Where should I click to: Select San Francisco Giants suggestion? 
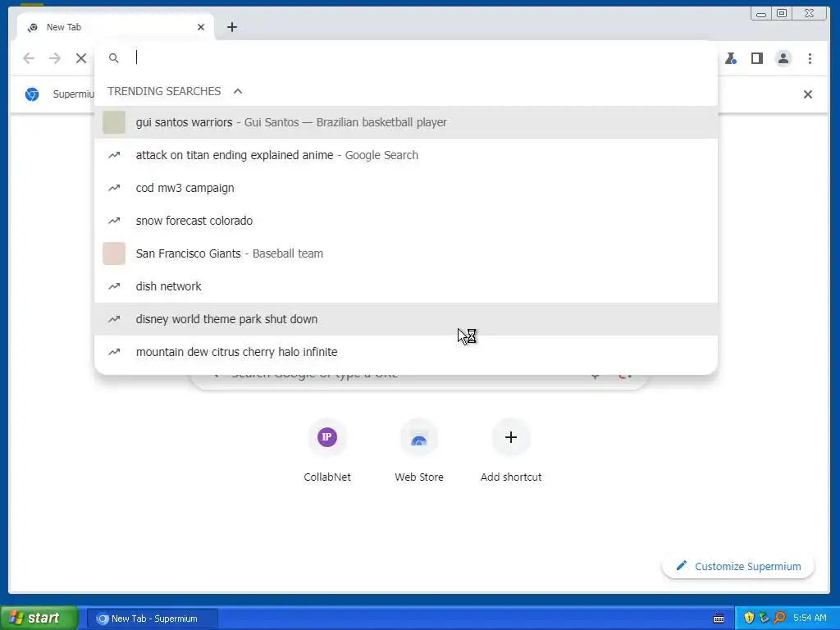[406, 253]
